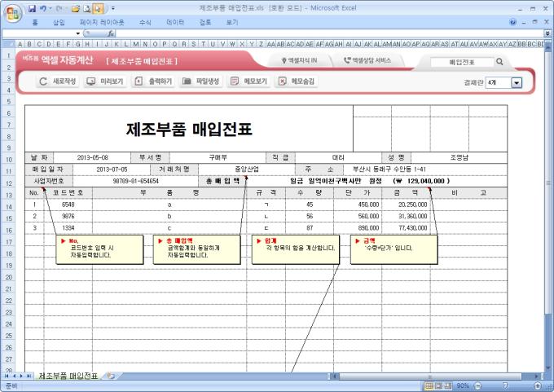Image resolution: width=554 pixels, height=392 pixels.
Task: Click the 메모보기 button
Action: [248, 81]
